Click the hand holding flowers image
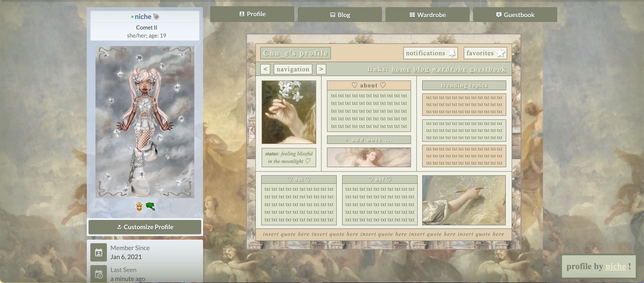 tap(289, 112)
